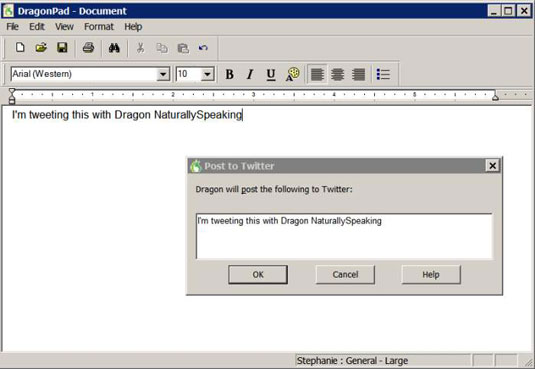Open Find with the binoculars icon
This screenshot has width=535, height=369.
pos(114,48)
